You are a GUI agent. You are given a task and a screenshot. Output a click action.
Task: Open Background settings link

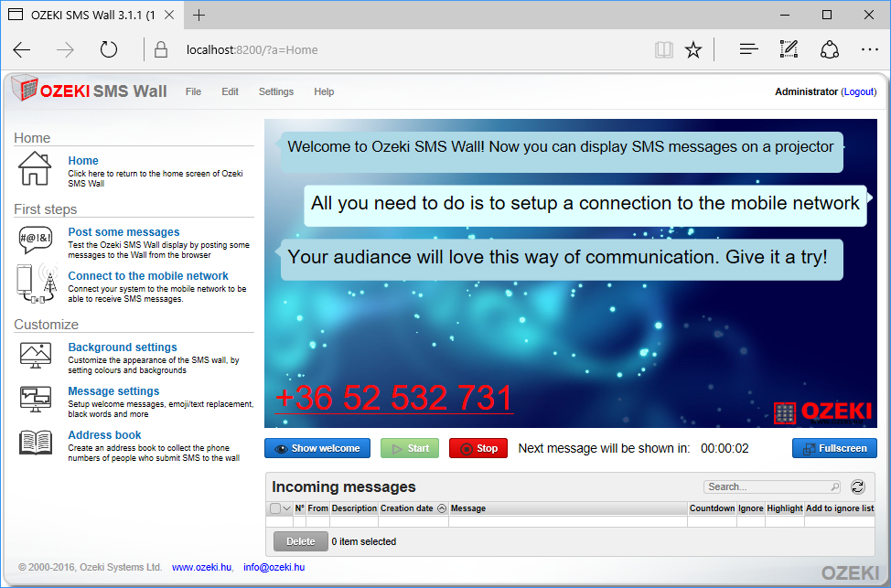[123, 347]
